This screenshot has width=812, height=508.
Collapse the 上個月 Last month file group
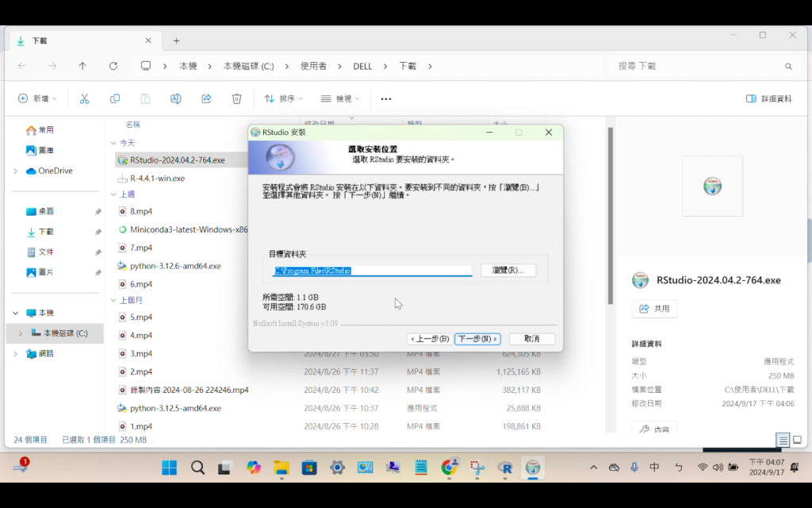[x=113, y=300]
